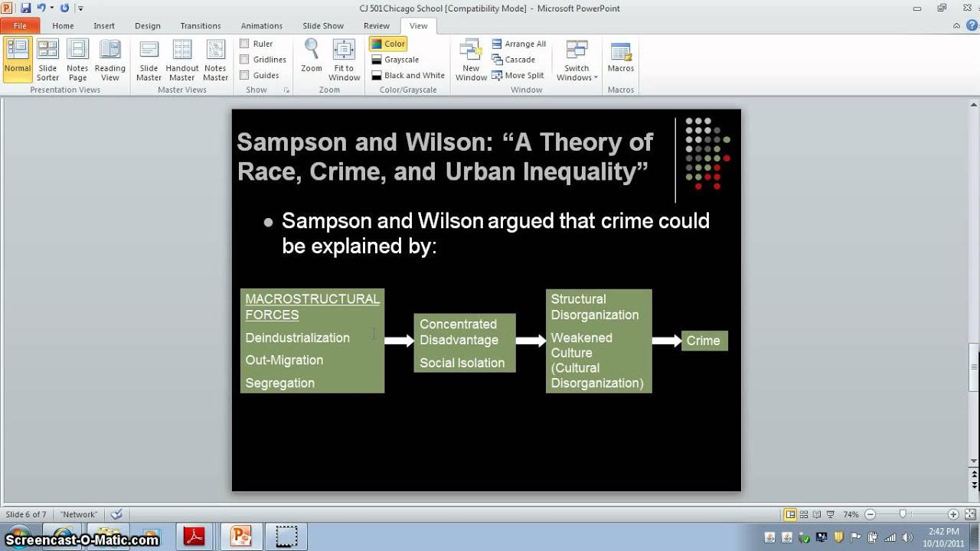Screen dimensions: 980x551
Task: Click Show Desktop at the right end of the taskbar
Action: [x=975, y=536]
